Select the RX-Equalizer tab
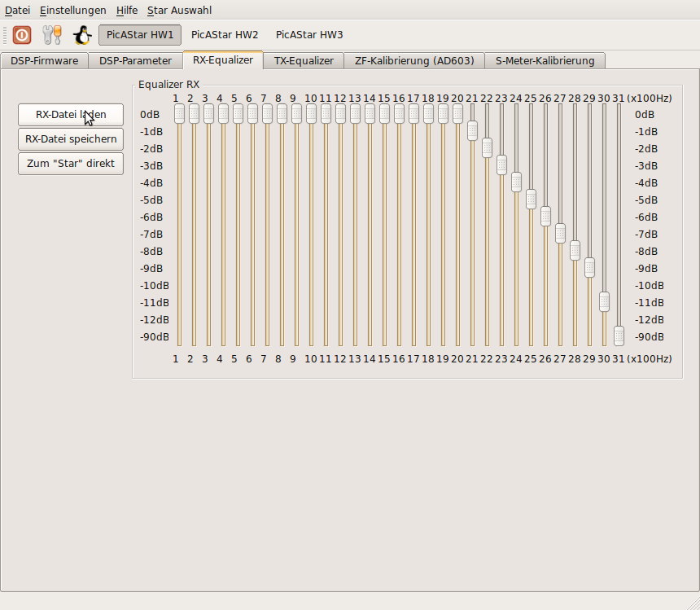The height and width of the screenshot is (610, 700). pyautogui.click(x=223, y=60)
